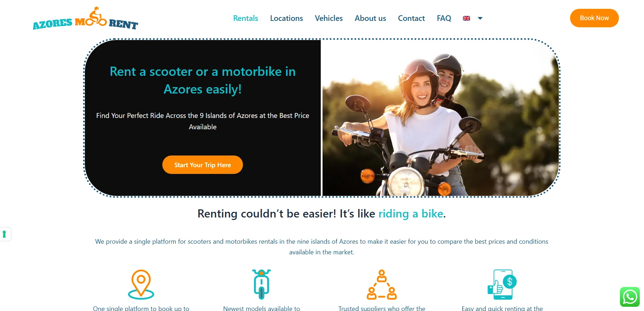
Task: Open the Rentals menu item
Action: (x=245, y=18)
